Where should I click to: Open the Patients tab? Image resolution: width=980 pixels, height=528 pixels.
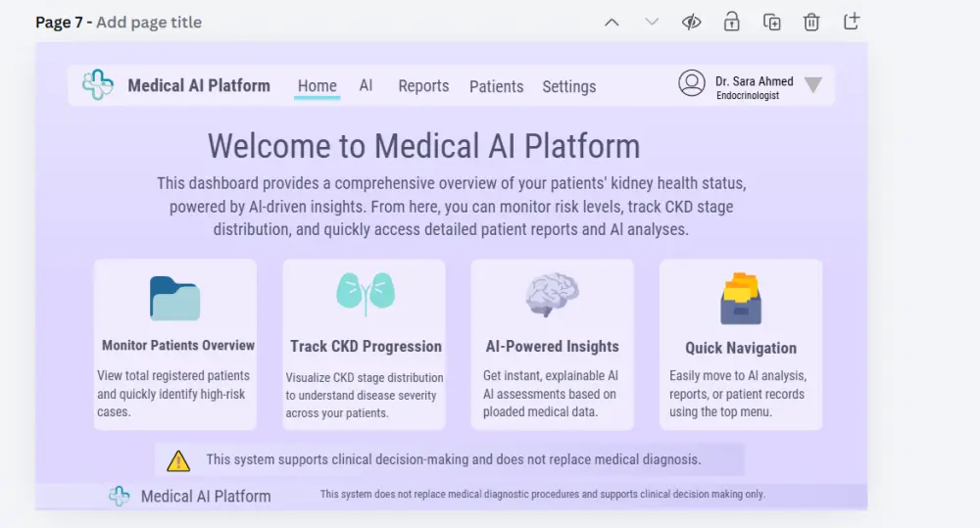(x=496, y=86)
